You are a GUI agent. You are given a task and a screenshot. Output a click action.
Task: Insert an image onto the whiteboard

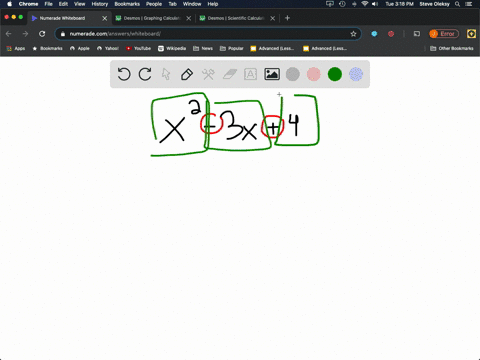pyautogui.click(x=272, y=74)
